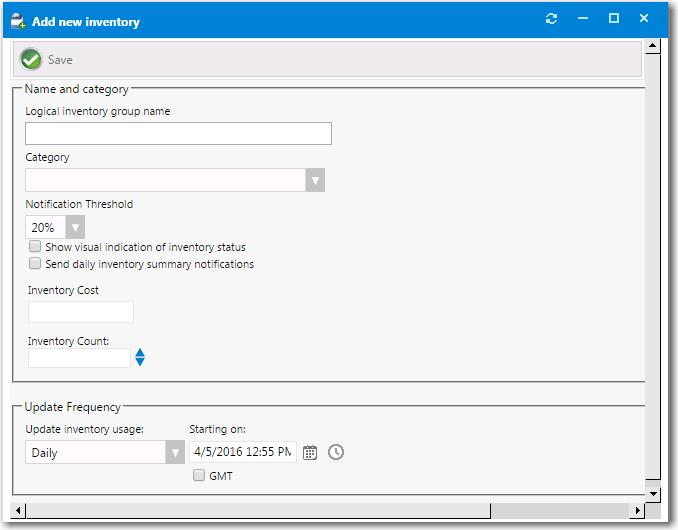
Task: Click the vertical scrollbar up arrow
Action: [x=652, y=46]
